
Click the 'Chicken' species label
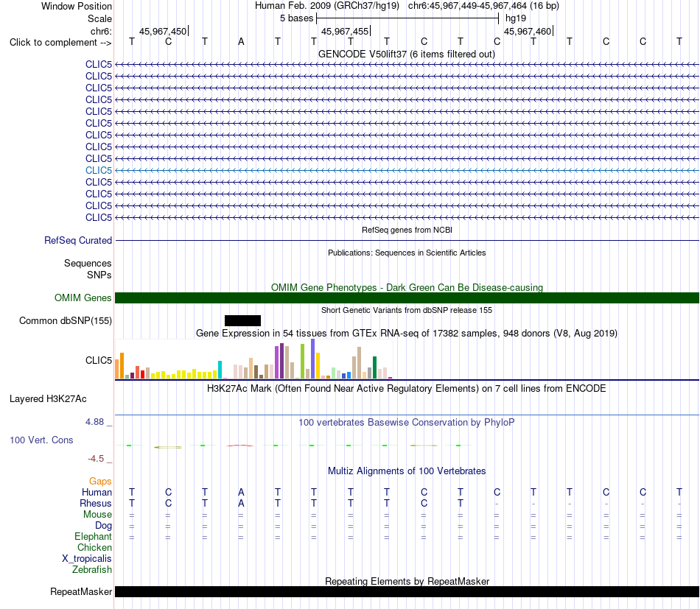(x=94, y=547)
